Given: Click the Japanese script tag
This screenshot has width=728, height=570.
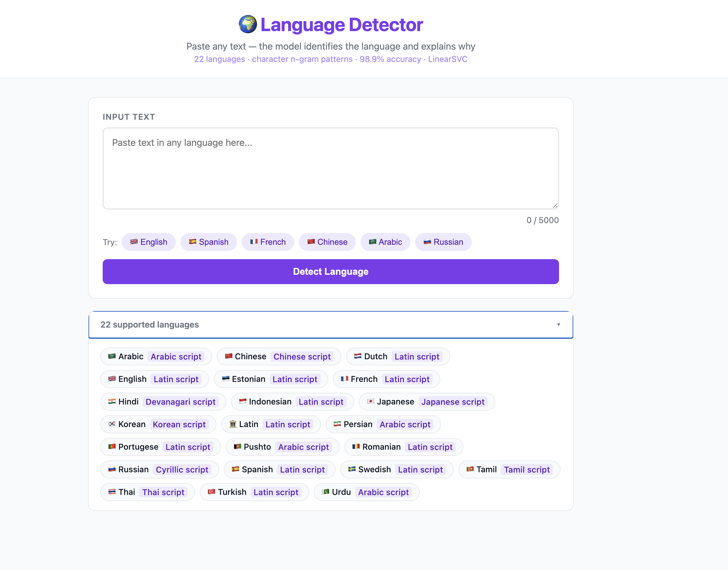Looking at the screenshot, I should point(453,402).
